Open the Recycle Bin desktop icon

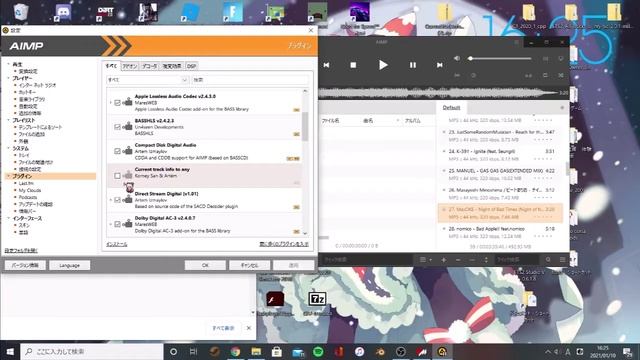20,12
